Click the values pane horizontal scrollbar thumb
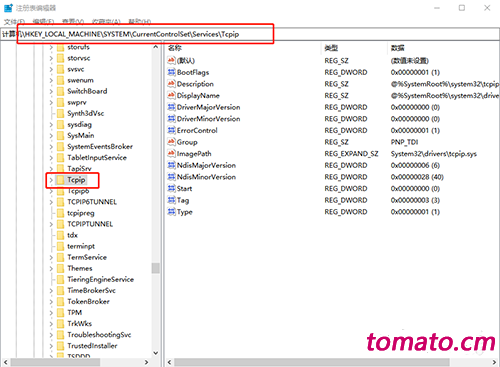Screen dimensions: 500x367 [311, 362]
